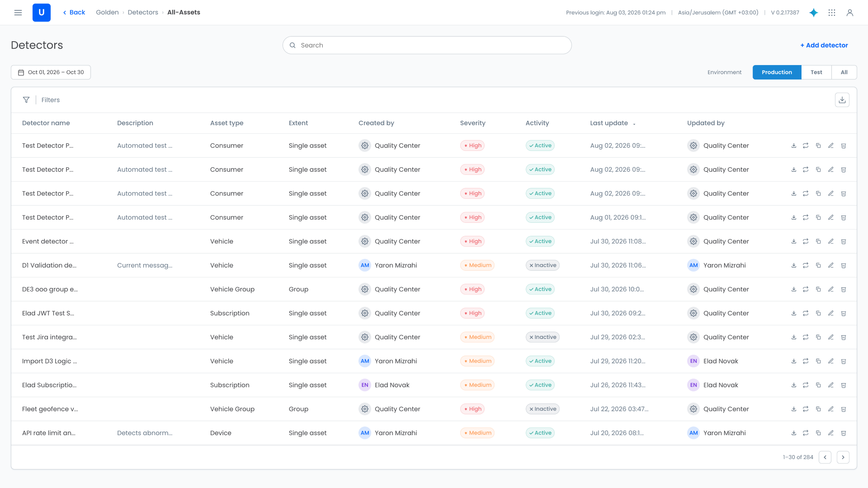Viewport: 868px width, 488px height.
Task: Go to the previous results page
Action: click(x=825, y=457)
